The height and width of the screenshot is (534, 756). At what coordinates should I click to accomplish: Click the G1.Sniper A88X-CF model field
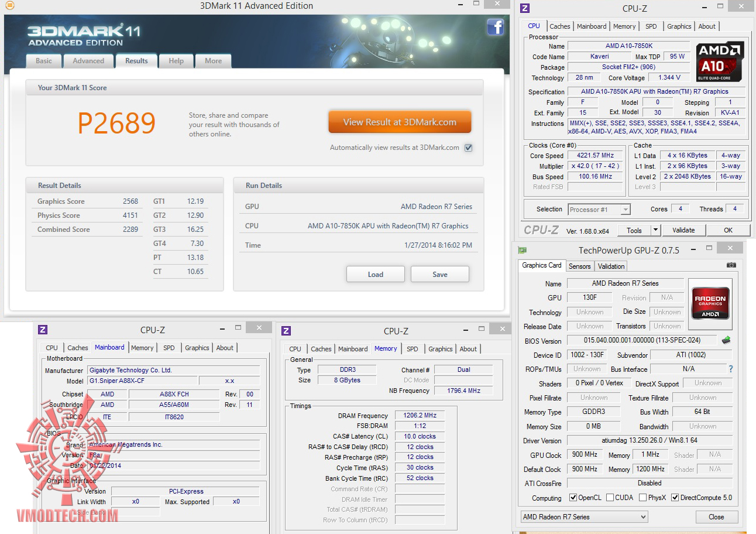point(143,381)
